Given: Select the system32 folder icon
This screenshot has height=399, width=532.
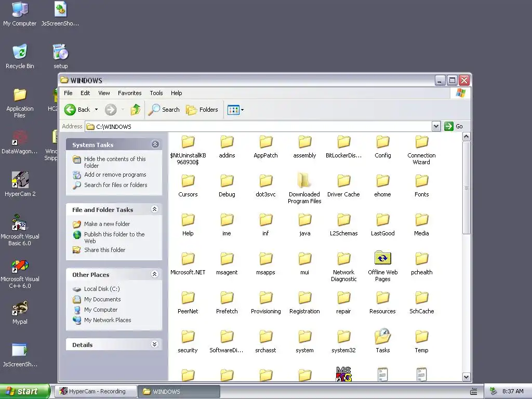Looking at the screenshot, I should pyautogui.click(x=343, y=337).
